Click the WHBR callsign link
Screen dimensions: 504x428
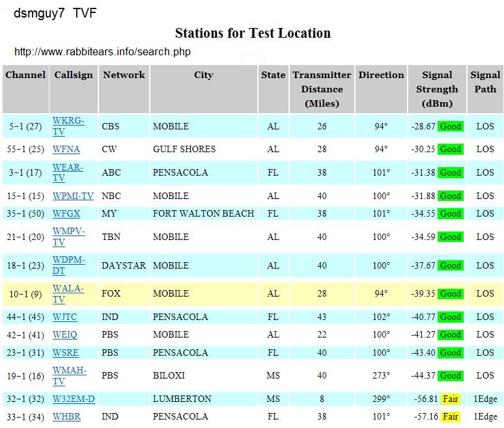coord(66,416)
